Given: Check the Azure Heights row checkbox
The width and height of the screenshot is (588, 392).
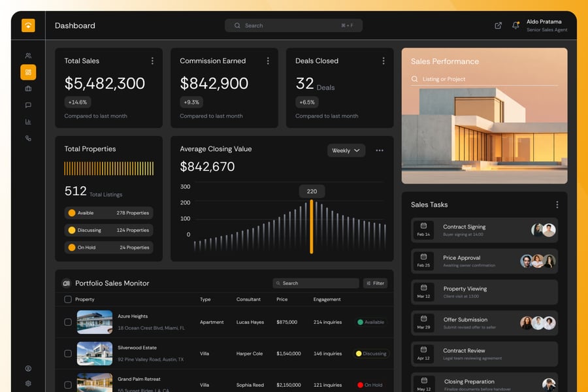Looking at the screenshot, I should click(x=68, y=322).
